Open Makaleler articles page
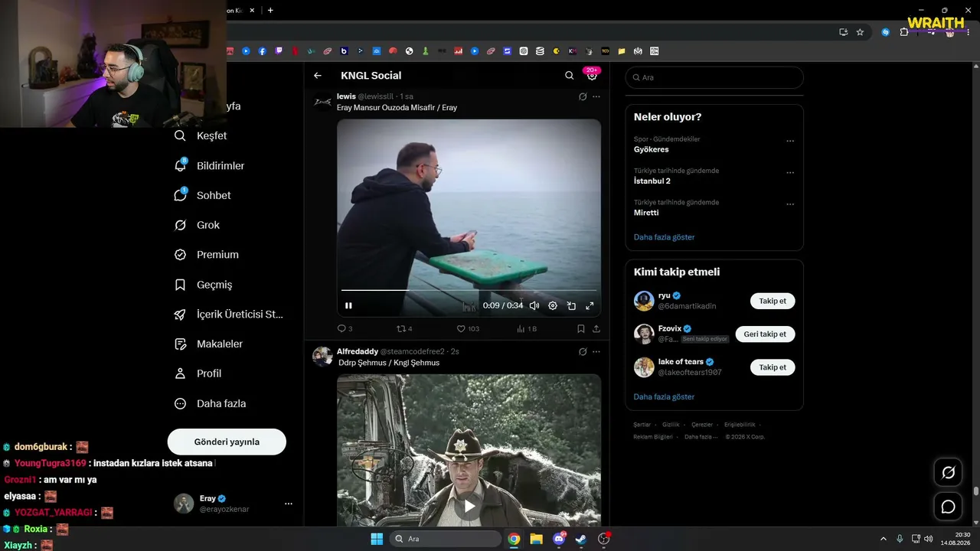The image size is (980, 551). point(209,344)
